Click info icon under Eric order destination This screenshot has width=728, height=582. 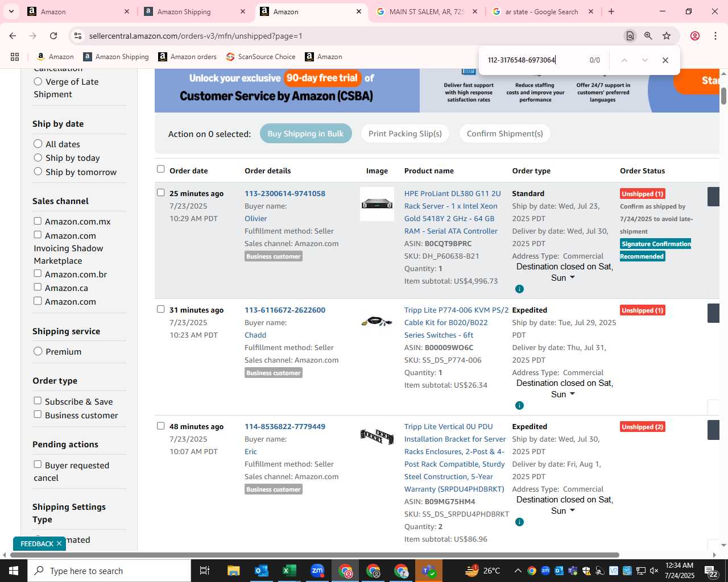click(519, 522)
